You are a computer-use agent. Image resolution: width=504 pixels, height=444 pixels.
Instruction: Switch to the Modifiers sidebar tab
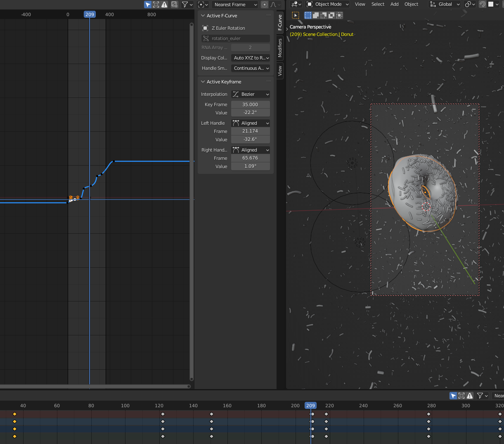[x=280, y=47]
